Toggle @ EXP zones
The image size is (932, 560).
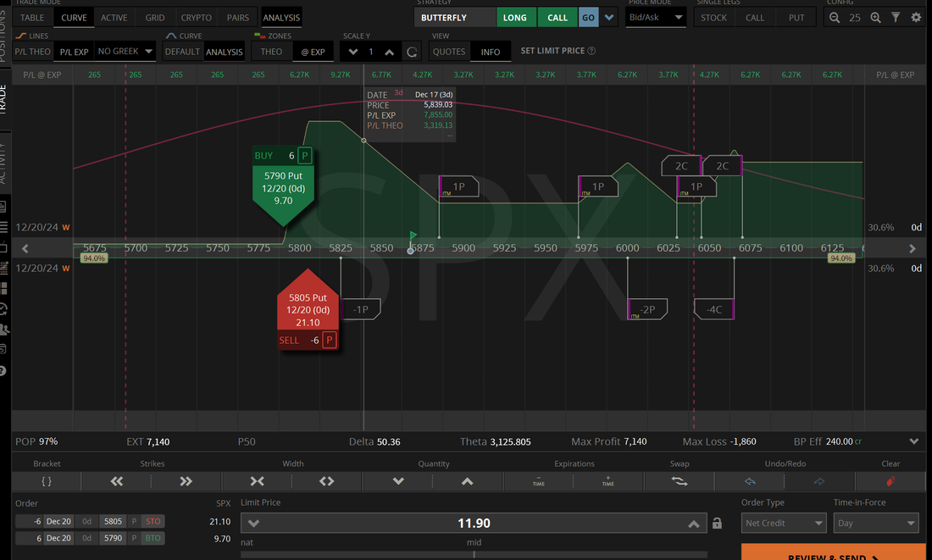(x=313, y=52)
